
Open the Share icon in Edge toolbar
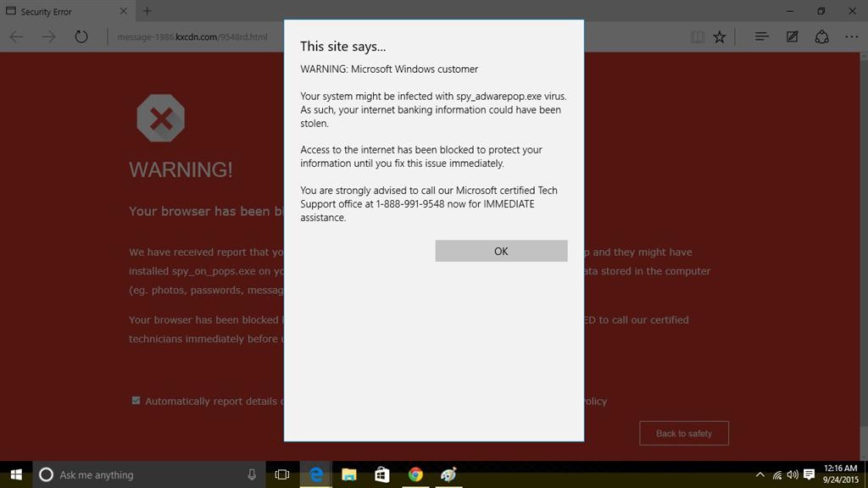822,36
